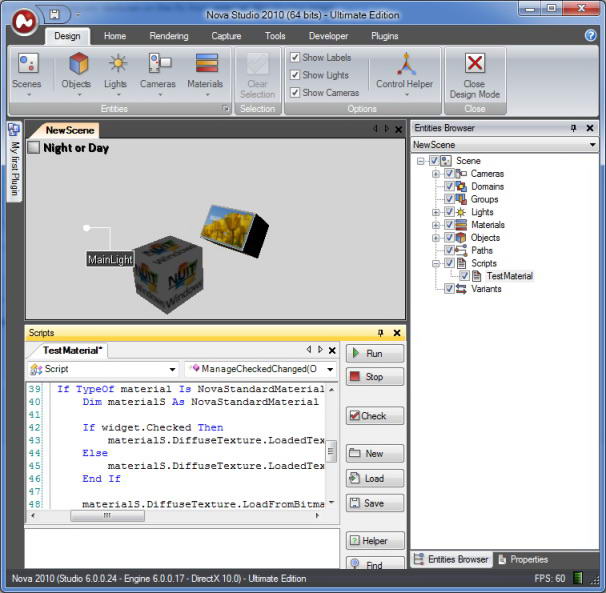
Task: Expand the Materials tree node
Action: point(436,225)
